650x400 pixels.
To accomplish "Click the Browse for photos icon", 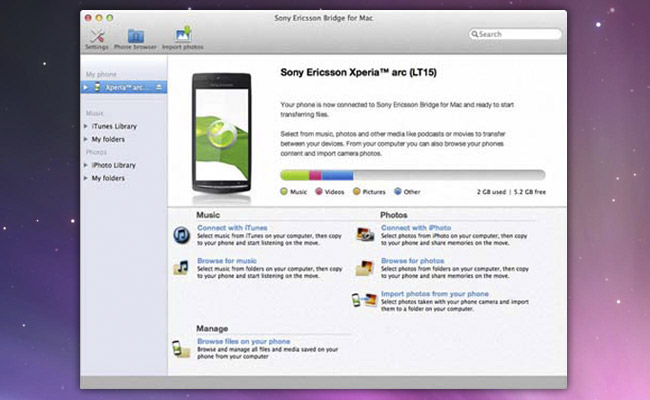I will click(x=365, y=267).
